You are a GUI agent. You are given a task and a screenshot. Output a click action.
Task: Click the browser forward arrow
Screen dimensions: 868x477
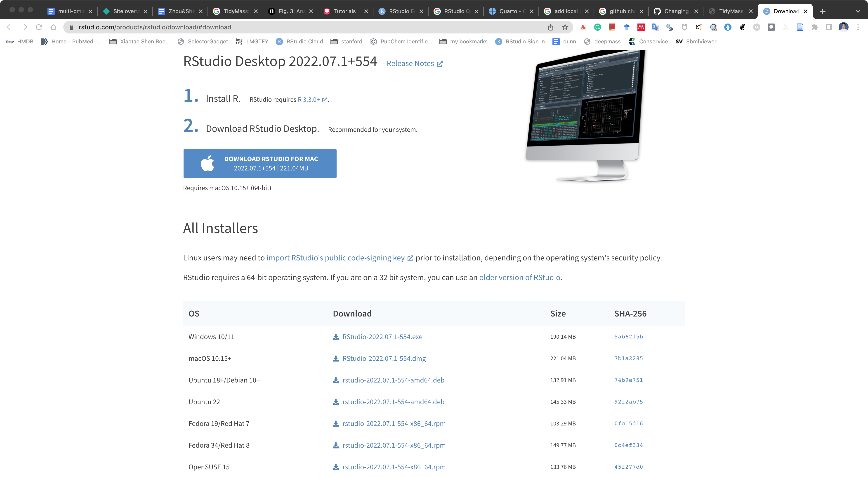point(24,27)
